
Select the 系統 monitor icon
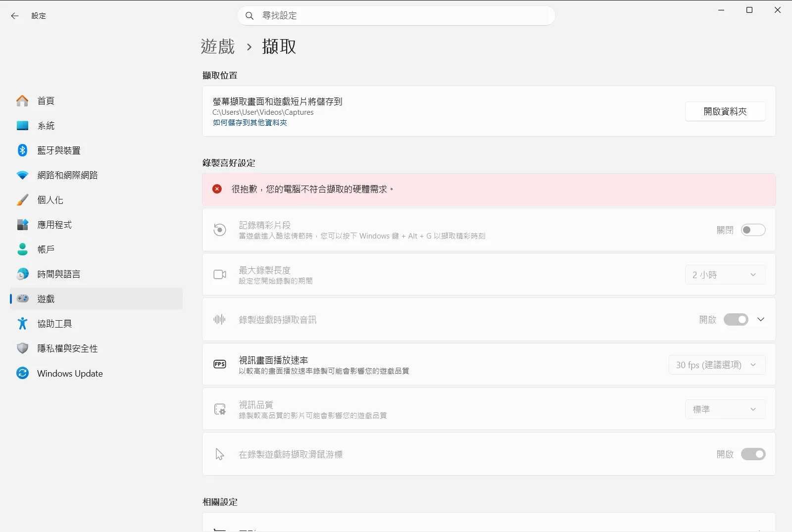(x=22, y=126)
